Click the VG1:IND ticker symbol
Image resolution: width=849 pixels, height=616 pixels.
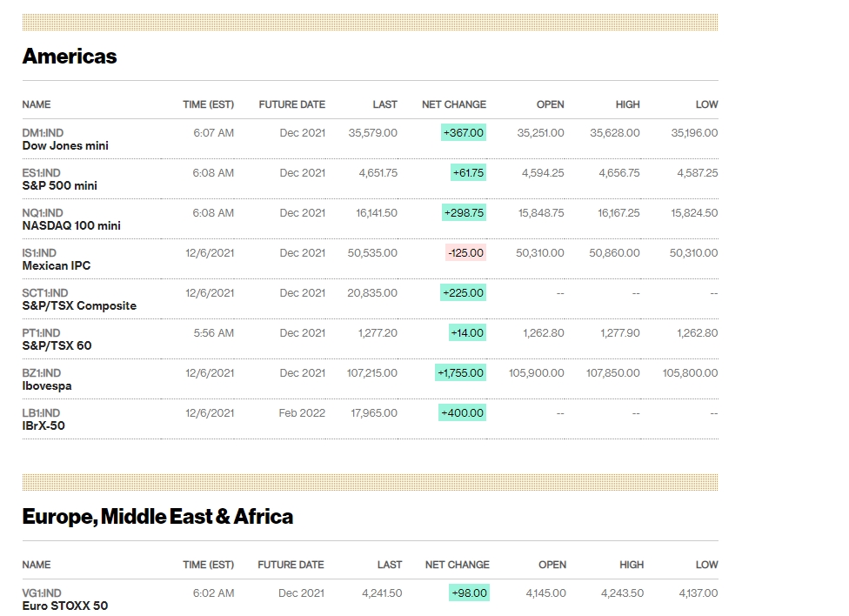[x=42, y=593]
